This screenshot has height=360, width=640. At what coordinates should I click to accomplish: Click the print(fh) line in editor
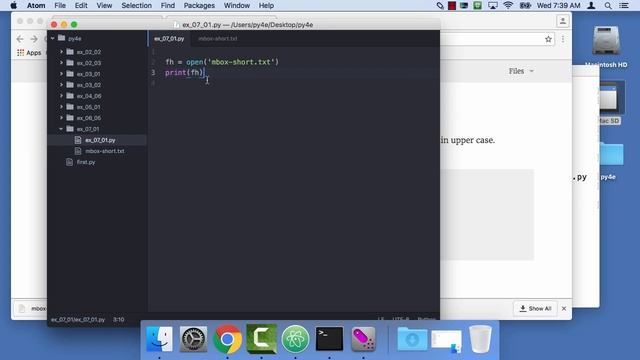[184, 73]
